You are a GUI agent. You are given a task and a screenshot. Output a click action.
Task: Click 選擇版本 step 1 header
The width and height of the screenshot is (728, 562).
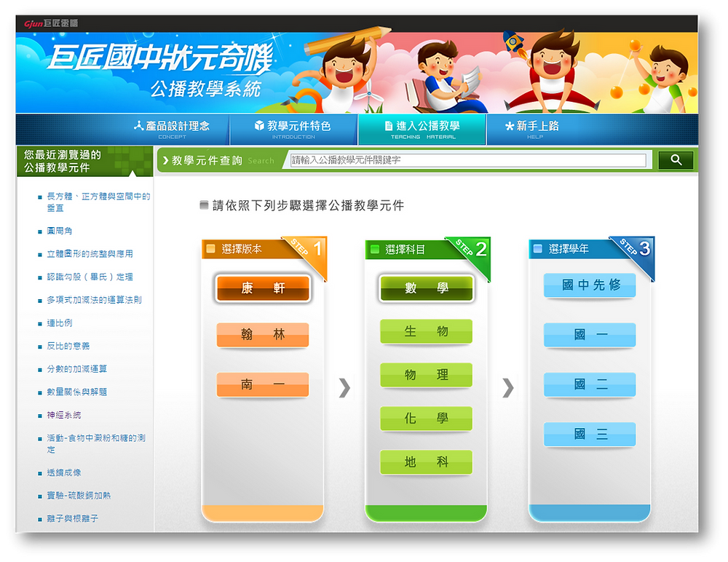coord(242,249)
